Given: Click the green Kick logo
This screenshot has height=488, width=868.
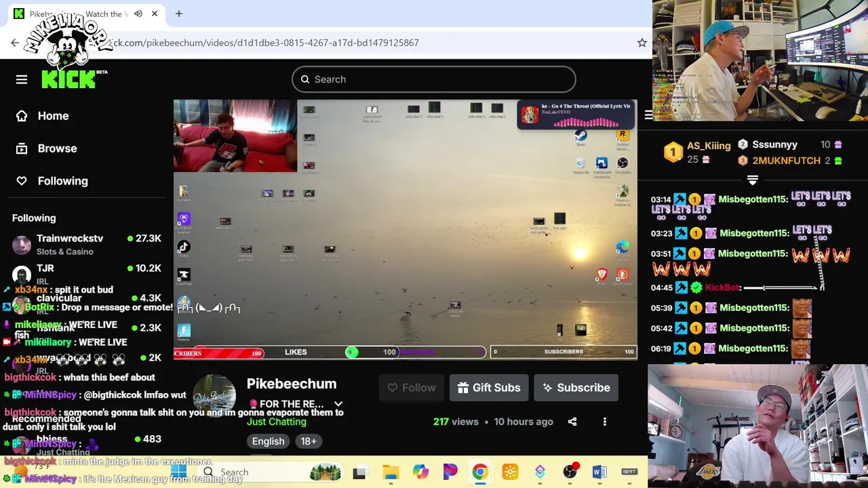Looking at the screenshot, I should pyautogui.click(x=70, y=79).
